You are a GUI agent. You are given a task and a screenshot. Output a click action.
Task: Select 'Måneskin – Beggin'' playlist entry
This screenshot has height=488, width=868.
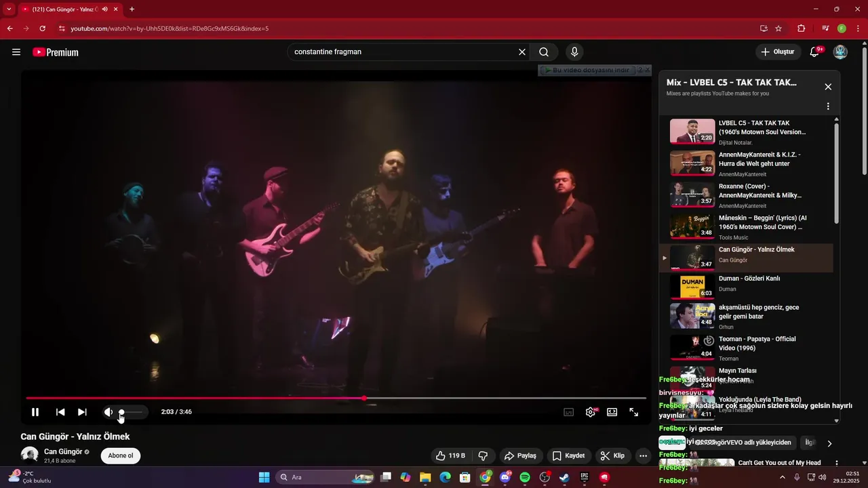(x=746, y=227)
